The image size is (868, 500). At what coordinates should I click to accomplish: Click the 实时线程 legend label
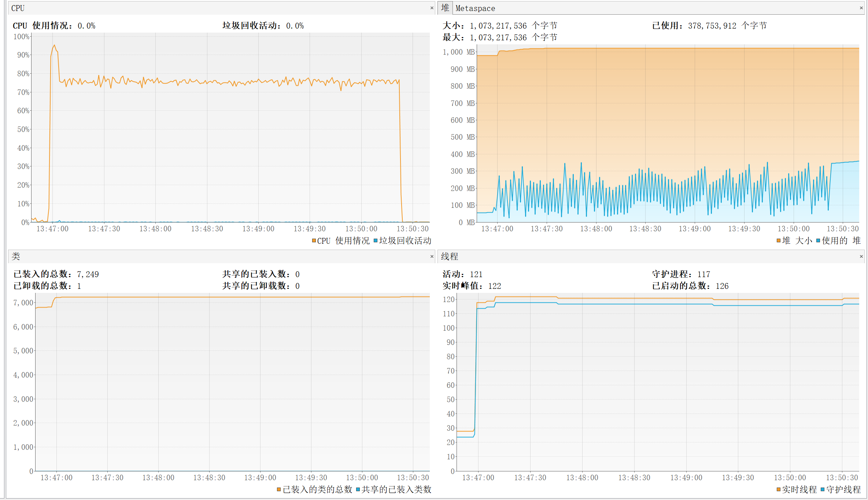point(799,489)
